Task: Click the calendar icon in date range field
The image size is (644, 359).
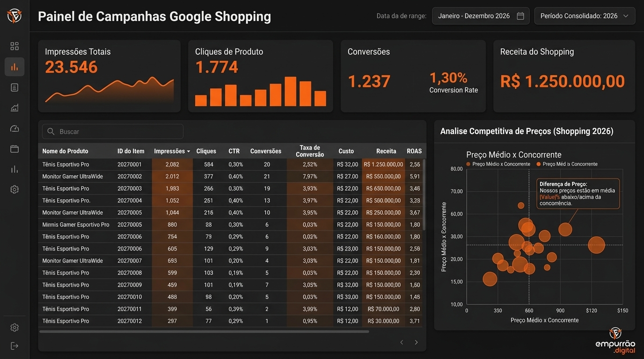Action: pyautogui.click(x=520, y=16)
